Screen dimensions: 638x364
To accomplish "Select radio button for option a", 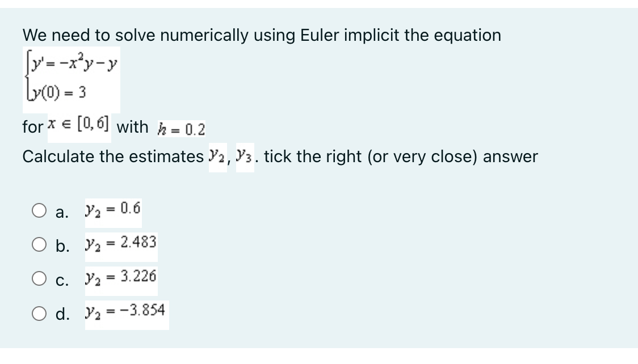I will click(38, 211).
